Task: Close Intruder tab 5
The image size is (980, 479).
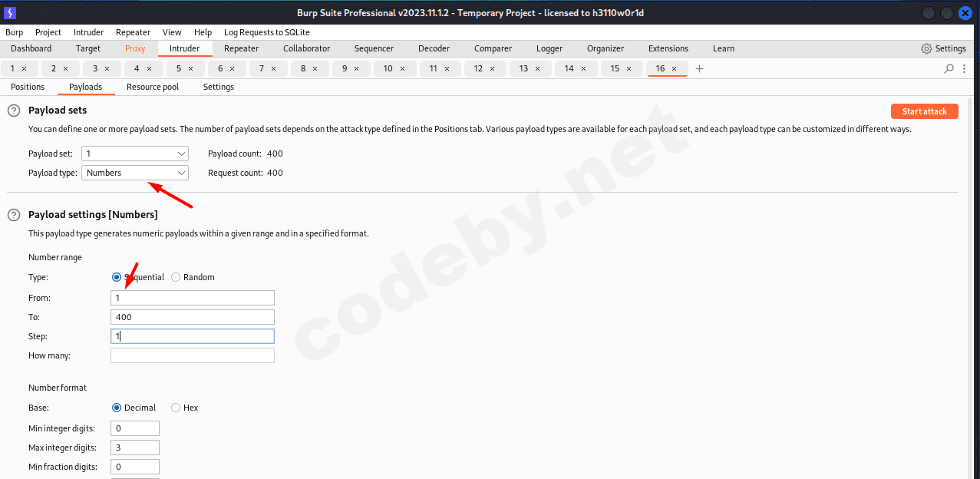Action: 190,68
